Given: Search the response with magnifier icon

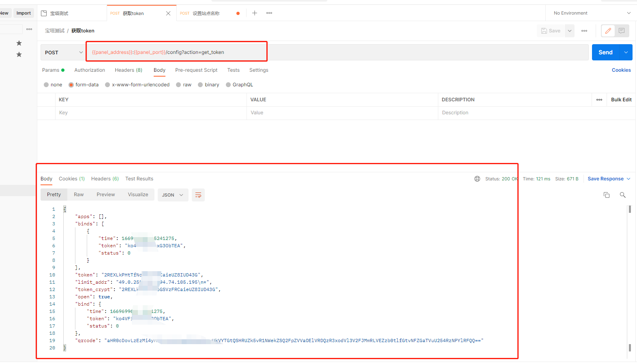Looking at the screenshot, I should pyautogui.click(x=622, y=195).
